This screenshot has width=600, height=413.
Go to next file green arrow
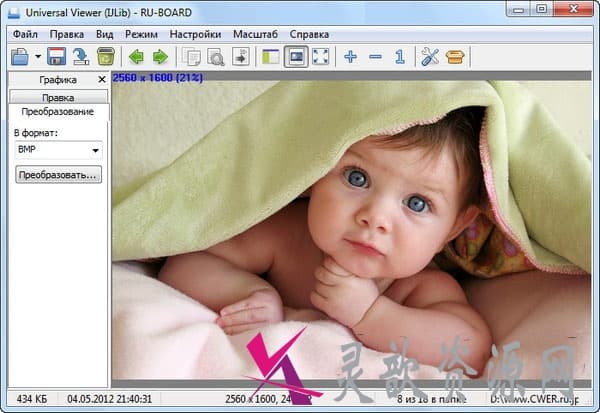point(160,57)
